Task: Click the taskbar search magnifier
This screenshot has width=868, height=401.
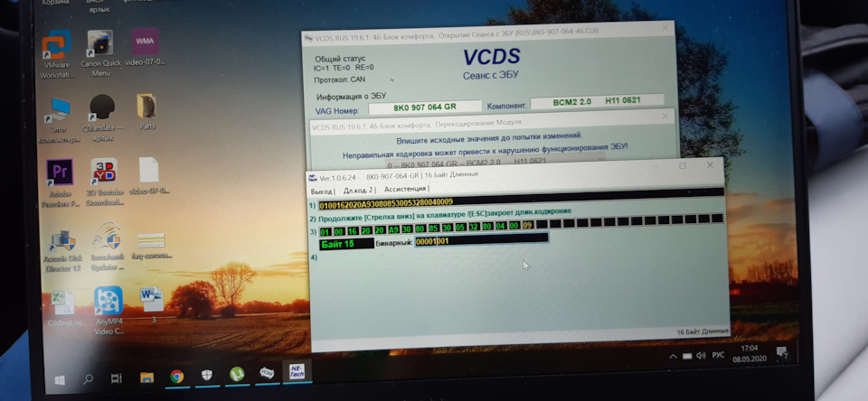Action: pyautogui.click(x=88, y=379)
